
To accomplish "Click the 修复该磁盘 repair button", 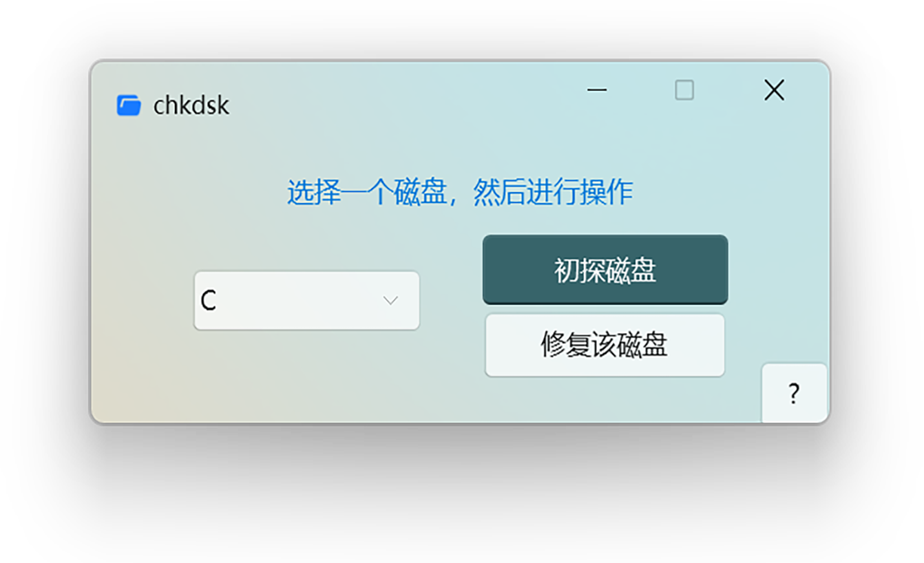I will coord(605,346).
